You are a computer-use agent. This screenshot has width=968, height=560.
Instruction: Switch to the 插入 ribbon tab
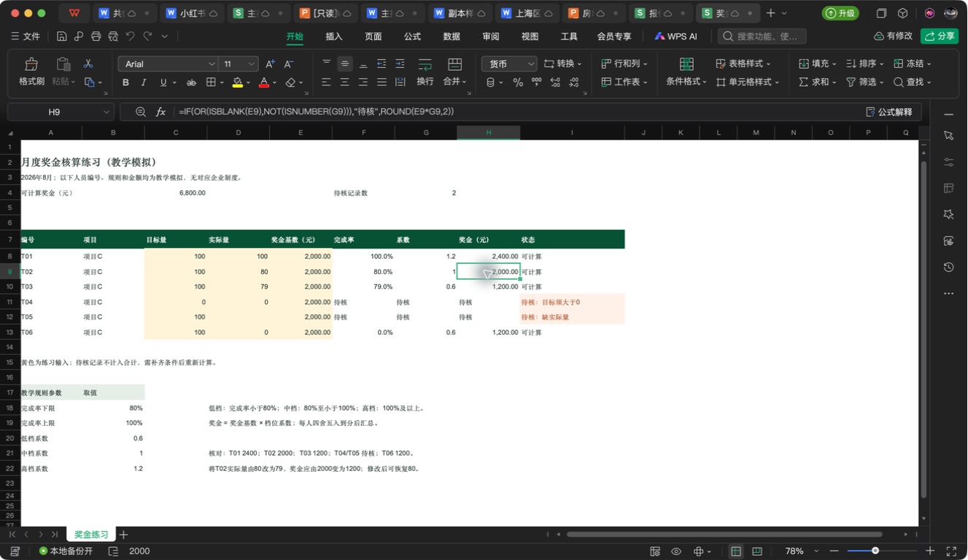tap(334, 36)
